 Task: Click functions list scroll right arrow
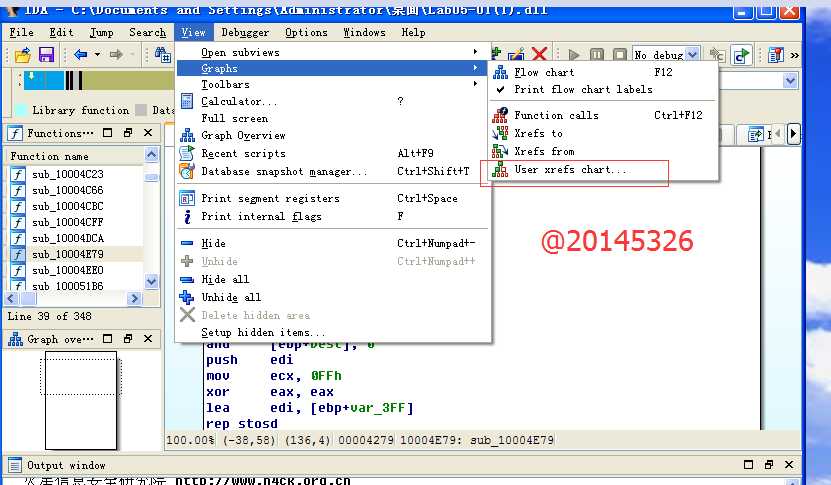135,299
